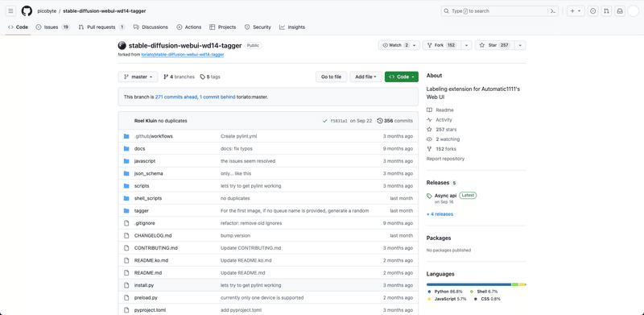Click the GitHub logo icon
Screen dimensions: 644x315
(x=27, y=11)
